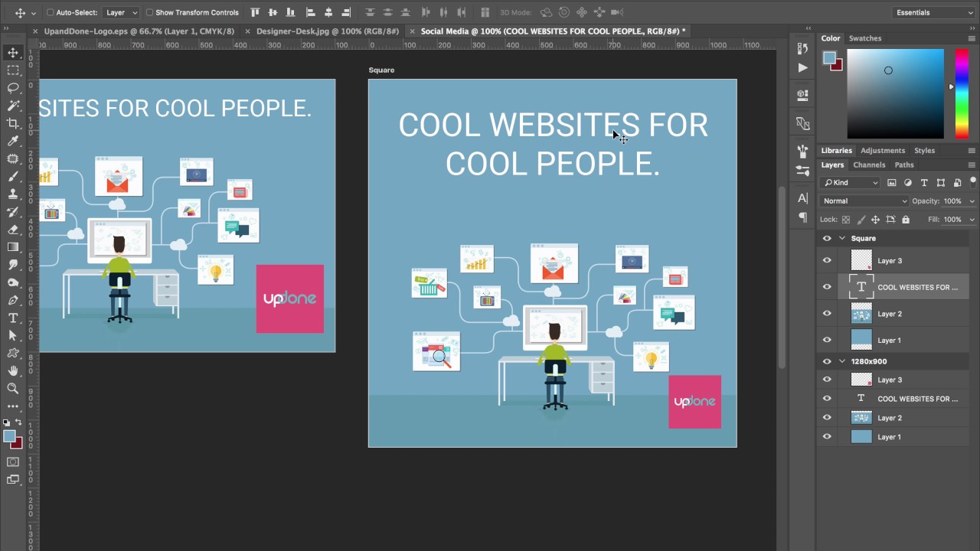Switch to the Swatches tab
This screenshot has height=551, width=980.
pos(865,38)
